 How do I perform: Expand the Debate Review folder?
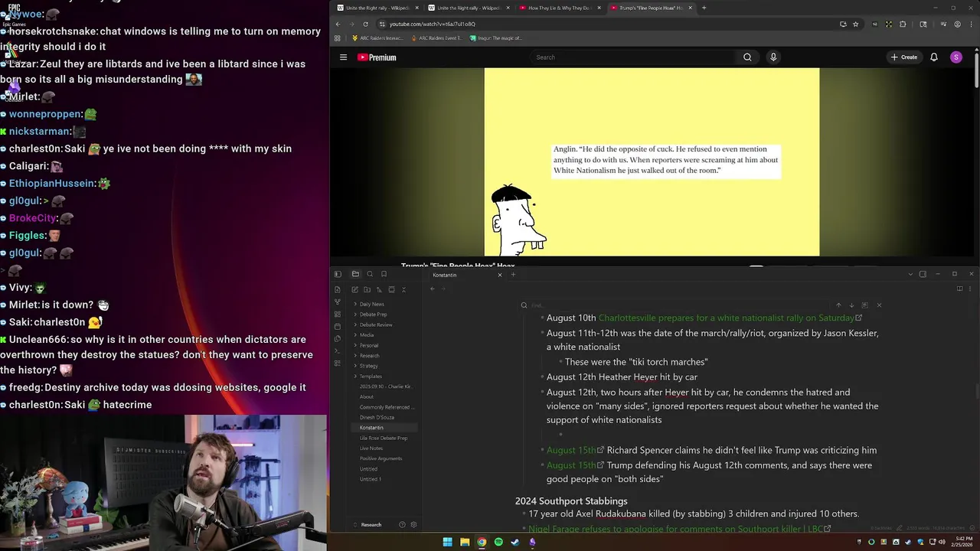(x=376, y=324)
